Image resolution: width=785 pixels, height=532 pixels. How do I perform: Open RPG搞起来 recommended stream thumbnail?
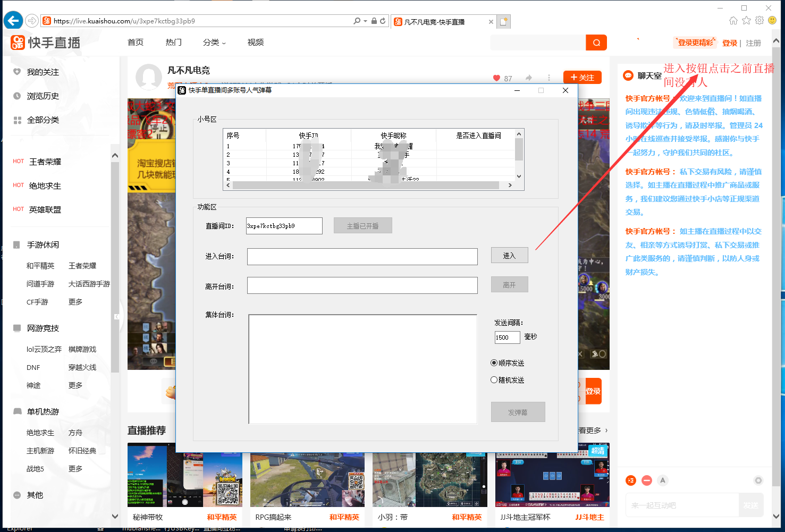tap(307, 475)
